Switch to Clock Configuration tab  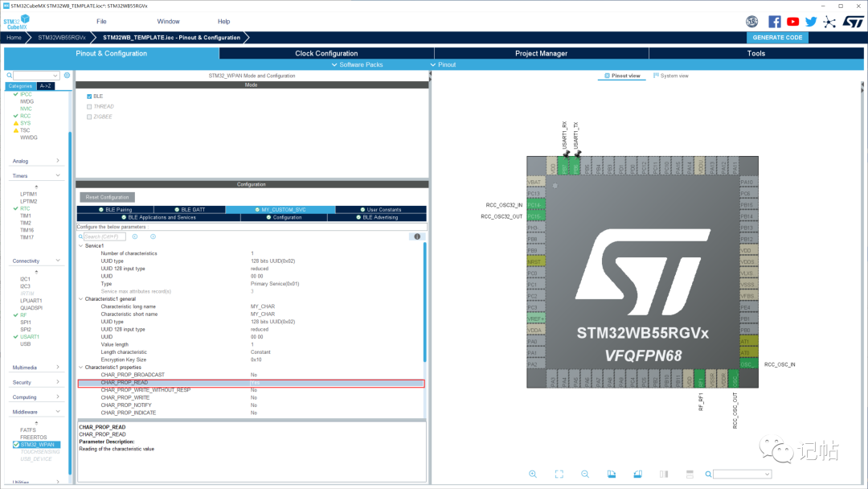[x=326, y=54]
